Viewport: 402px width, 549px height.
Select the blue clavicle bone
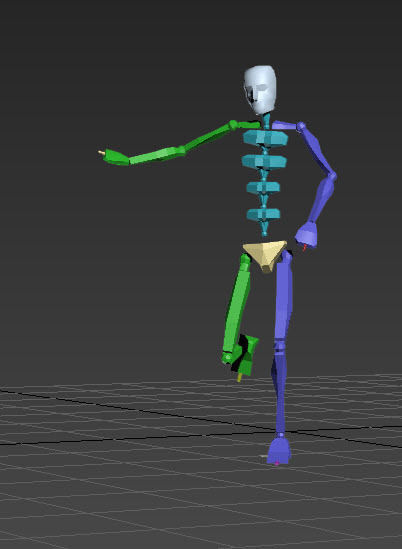point(284,125)
